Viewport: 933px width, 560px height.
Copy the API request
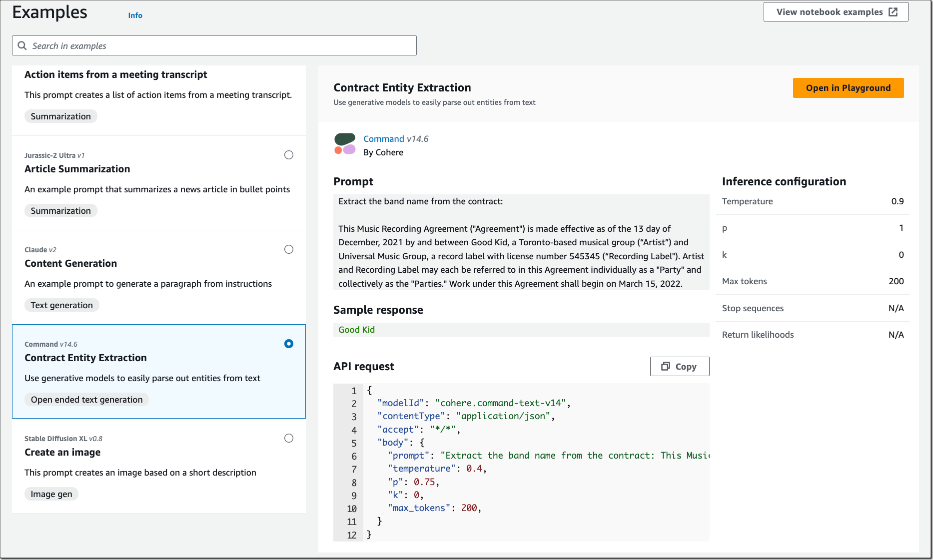pos(680,366)
